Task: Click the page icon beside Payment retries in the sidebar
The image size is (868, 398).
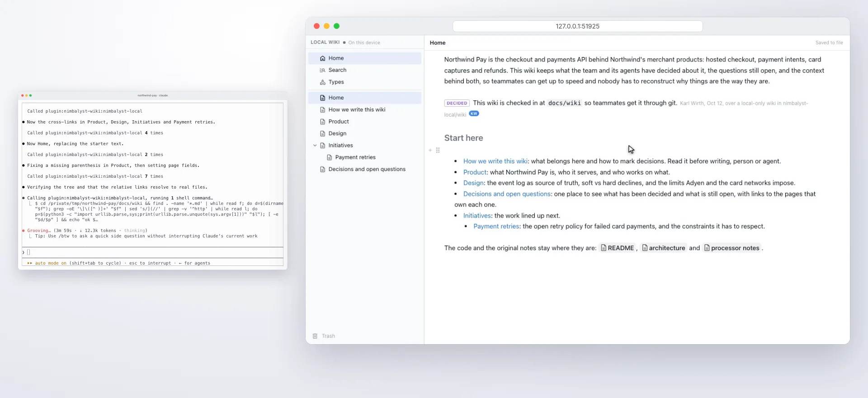Action: [329, 157]
